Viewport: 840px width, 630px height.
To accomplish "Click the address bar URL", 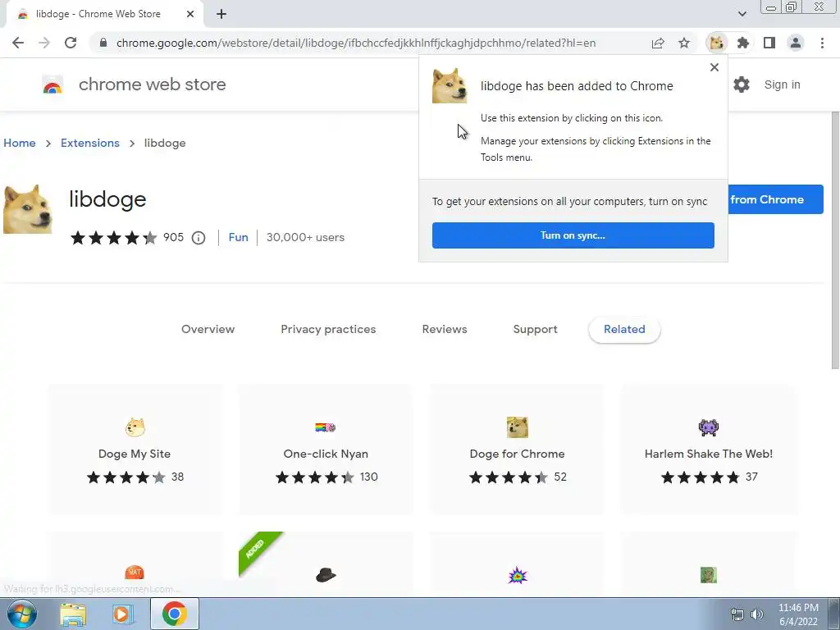I will [356, 43].
